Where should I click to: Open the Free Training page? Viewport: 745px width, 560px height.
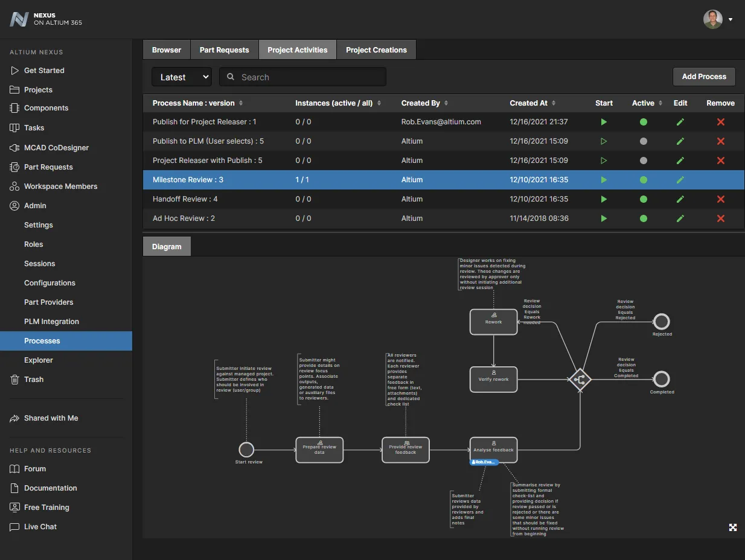point(45,507)
